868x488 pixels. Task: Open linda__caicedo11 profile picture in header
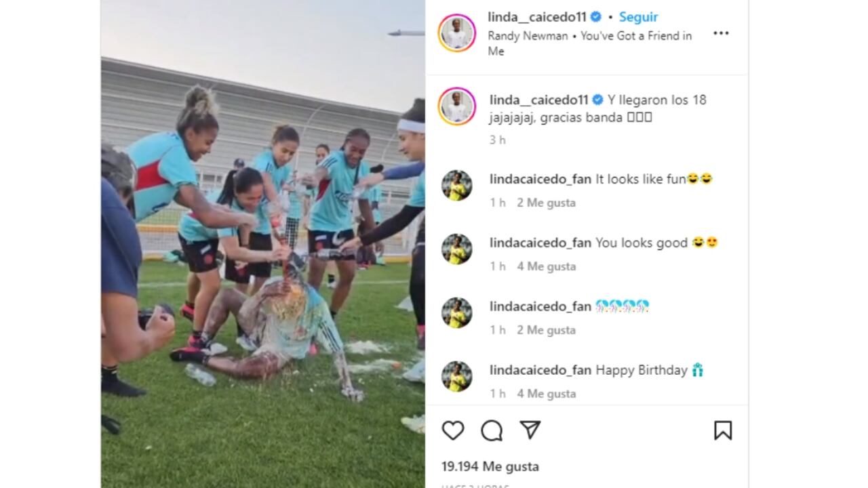[457, 33]
